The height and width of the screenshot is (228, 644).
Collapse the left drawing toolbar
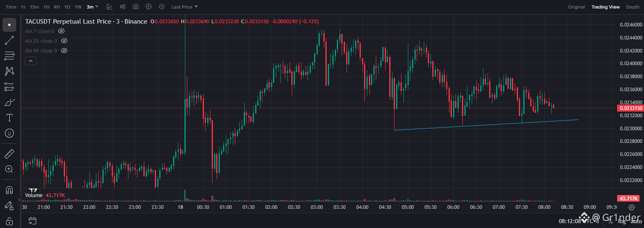pos(19,200)
